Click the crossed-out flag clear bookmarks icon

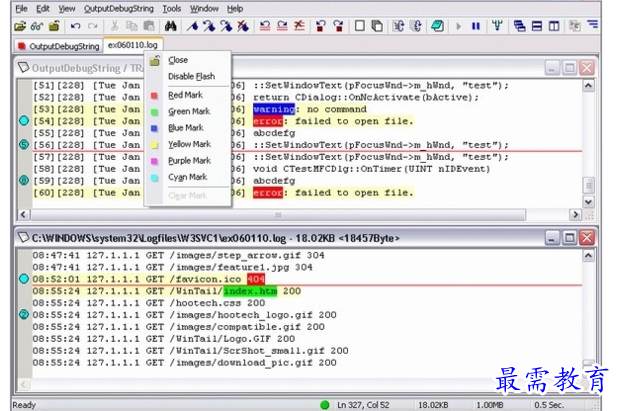pyautogui.click(x=243, y=26)
